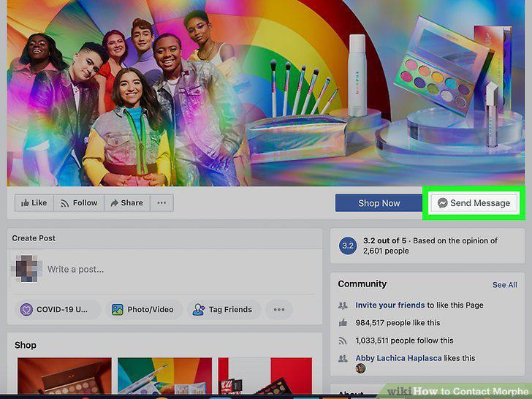Click 1,033,511 people follow this
The image size is (532, 399).
404,341
